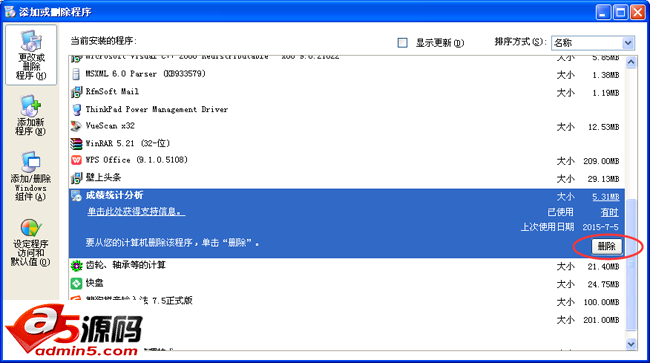Click the program list scrollbar thumb
This screenshot has width=650, height=363.
pos(631,264)
